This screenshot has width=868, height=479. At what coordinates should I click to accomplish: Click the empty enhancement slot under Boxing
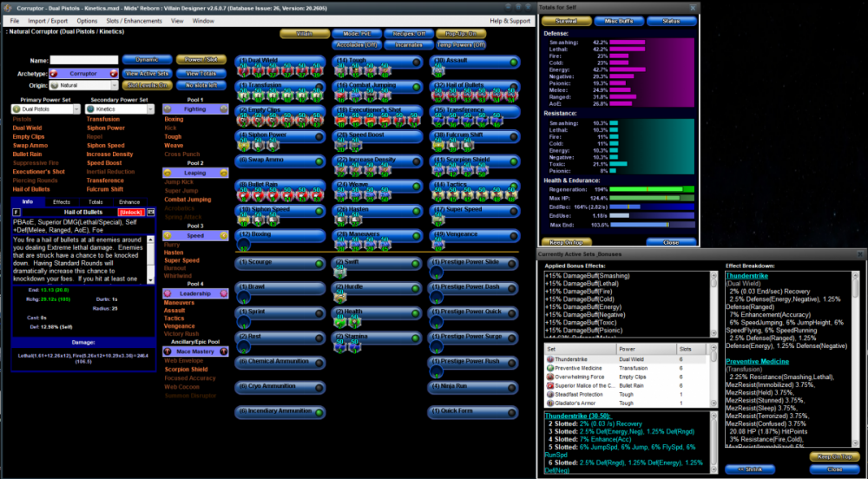tap(243, 246)
